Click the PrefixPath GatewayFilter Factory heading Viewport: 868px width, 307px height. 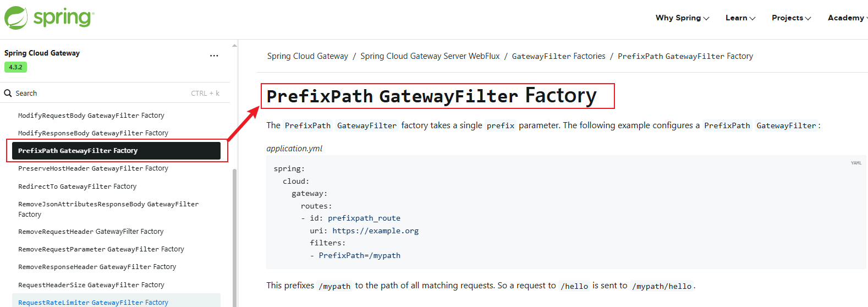point(431,96)
